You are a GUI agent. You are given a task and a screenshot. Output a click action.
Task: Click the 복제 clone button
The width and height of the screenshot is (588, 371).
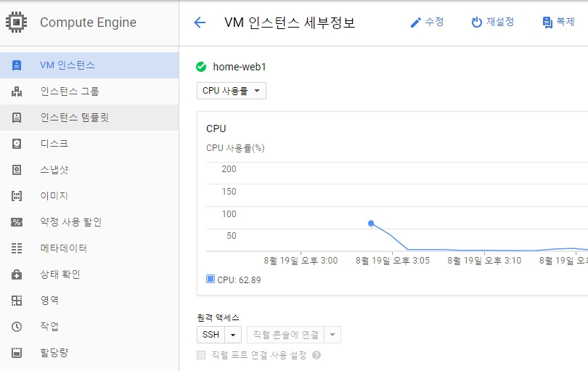point(558,22)
